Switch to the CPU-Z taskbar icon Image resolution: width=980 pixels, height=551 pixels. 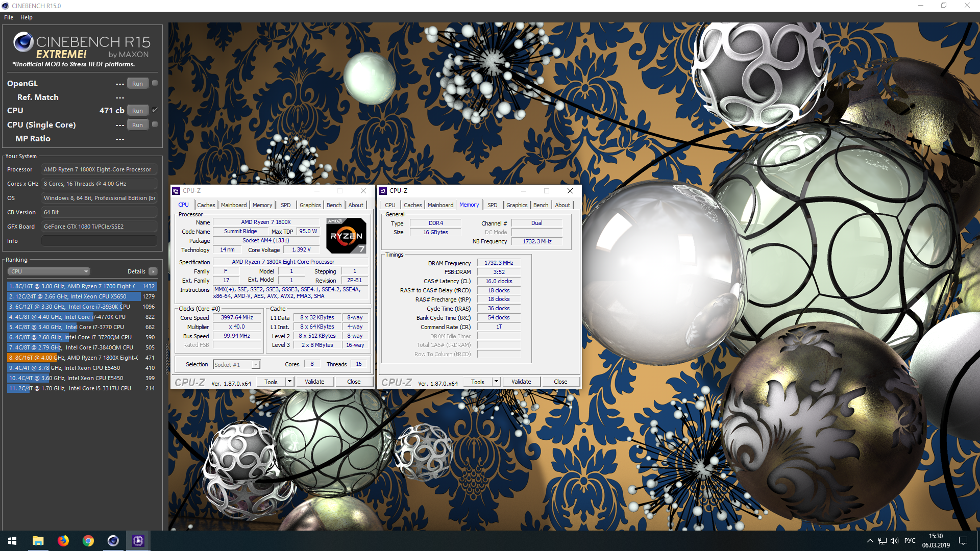[x=138, y=541]
